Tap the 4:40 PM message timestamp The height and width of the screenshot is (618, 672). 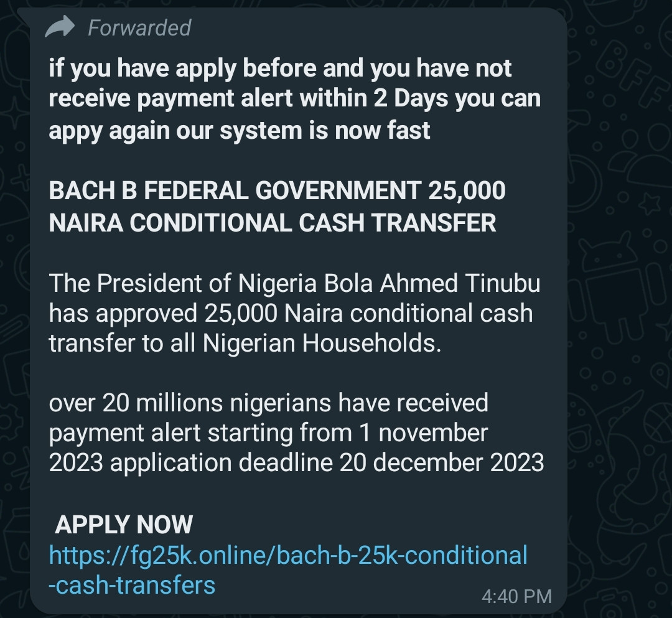(516, 597)
